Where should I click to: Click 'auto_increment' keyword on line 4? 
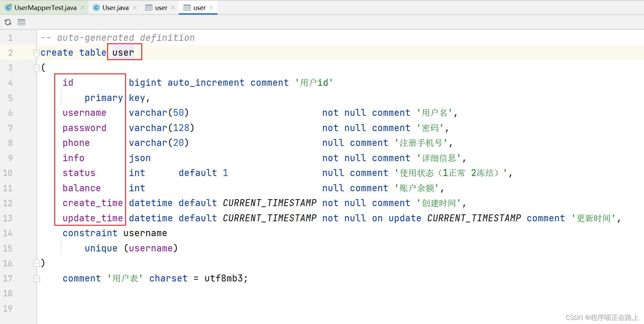206,83
